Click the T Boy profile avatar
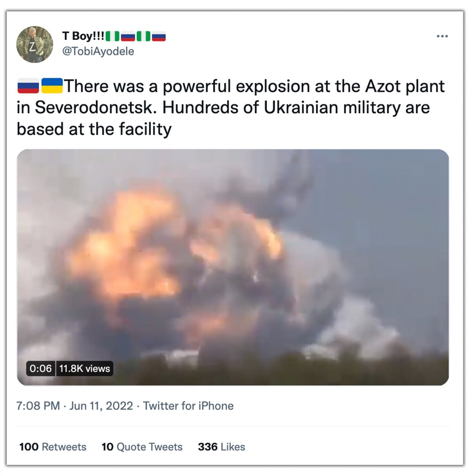Image resolution: width=470 pixels, height=476 pixels. (x=34, y=45)
